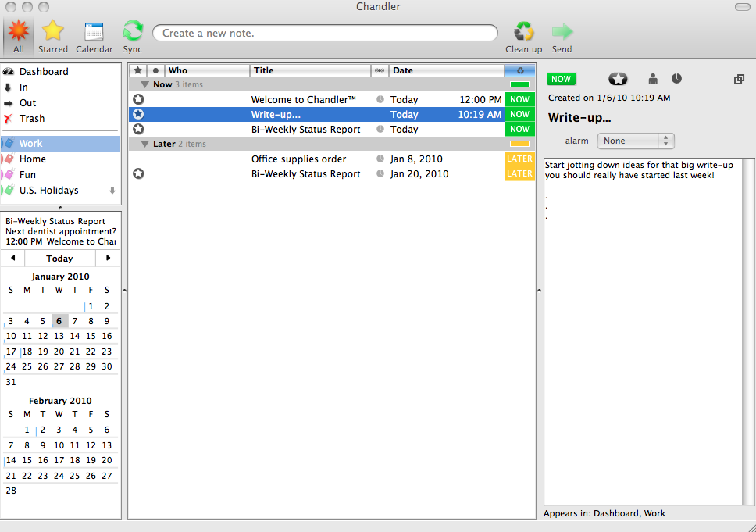The image size is (756, 532).
Task: Click the yellow Later section color bar
Action: [520, 144]
